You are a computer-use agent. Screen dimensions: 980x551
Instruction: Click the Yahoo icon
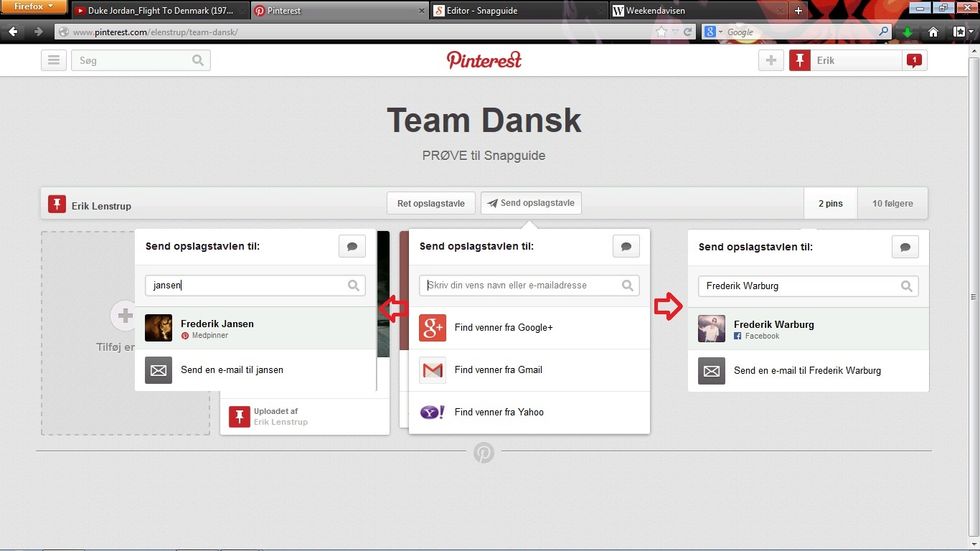[x=432, y=412]
